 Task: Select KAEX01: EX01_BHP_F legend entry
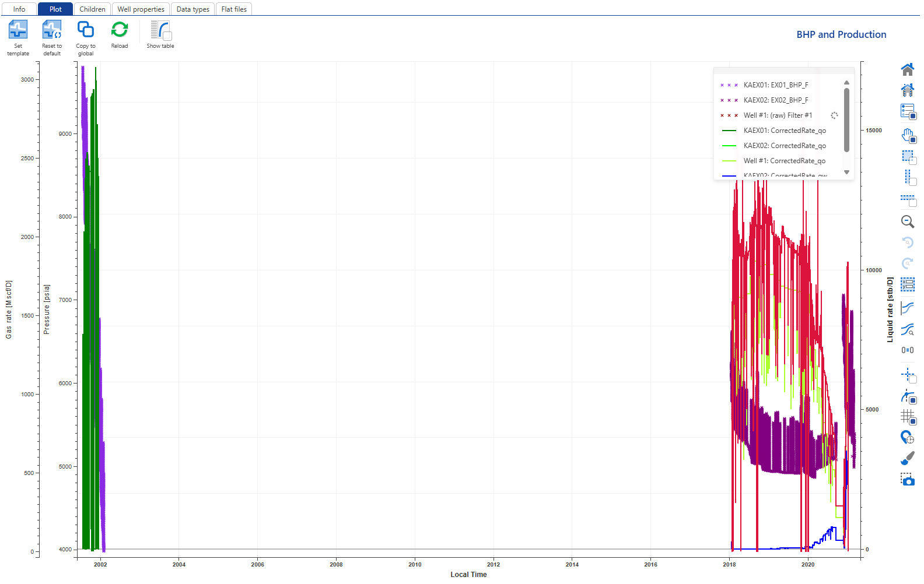(x=775, y=85)
